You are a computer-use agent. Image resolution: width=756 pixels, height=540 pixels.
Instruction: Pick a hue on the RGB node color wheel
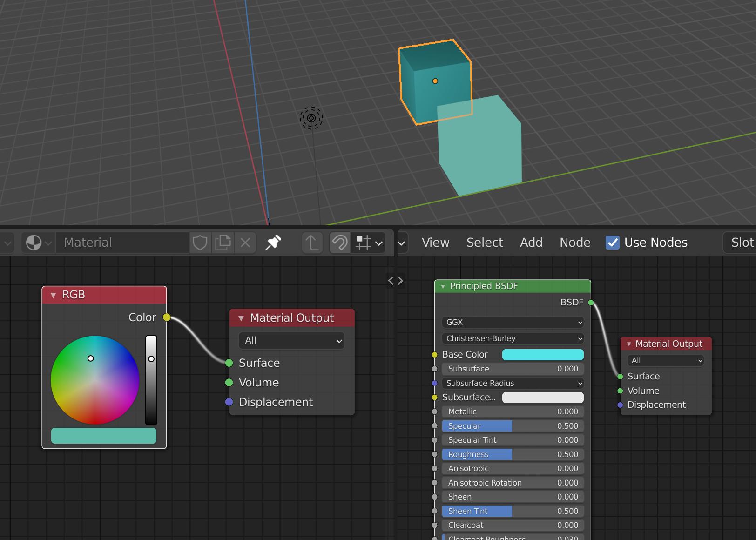click(x=94, y=381)
